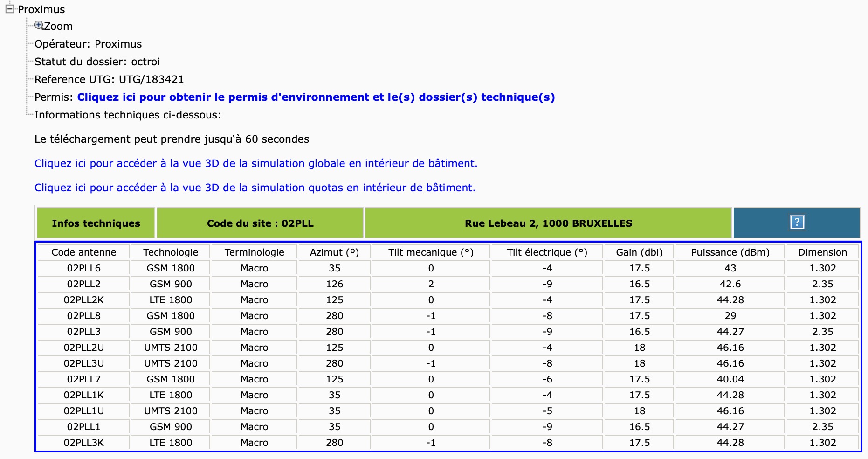Open the help question mark icon

pyautogui.click(x=797, y=222)
